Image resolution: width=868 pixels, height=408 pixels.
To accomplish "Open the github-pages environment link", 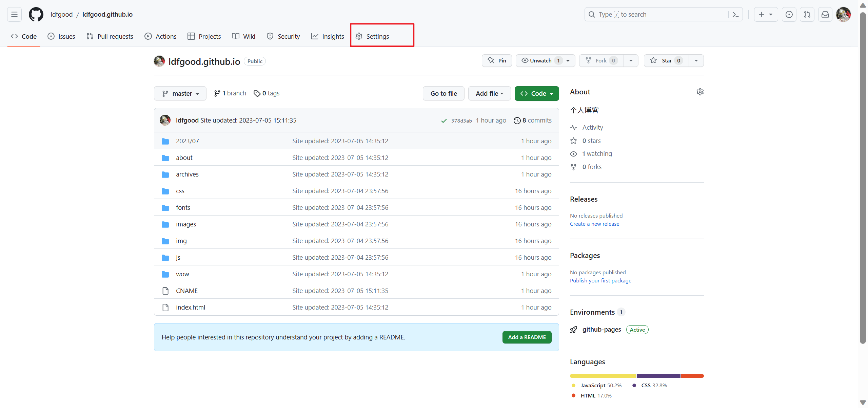I will (601, 330).
